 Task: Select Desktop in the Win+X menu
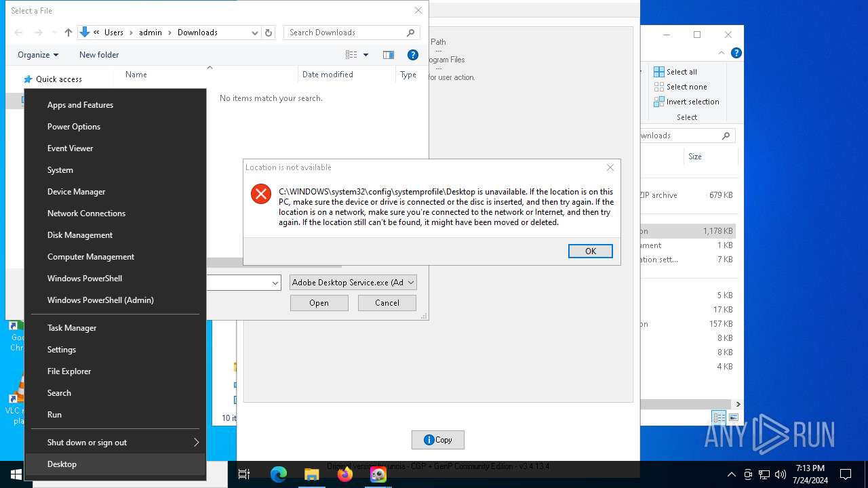pyautogui.click(x=115, y=464)
